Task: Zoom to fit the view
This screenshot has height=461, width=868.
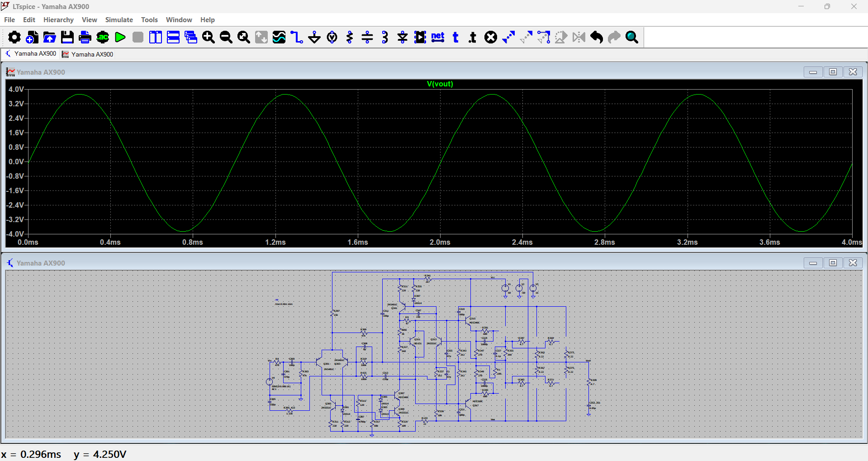Action: click(244, 37)
